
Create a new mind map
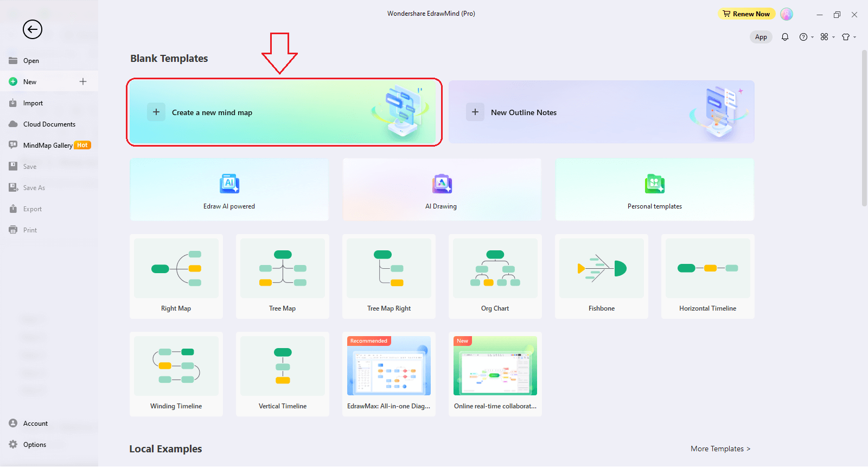tap(283, 112)
